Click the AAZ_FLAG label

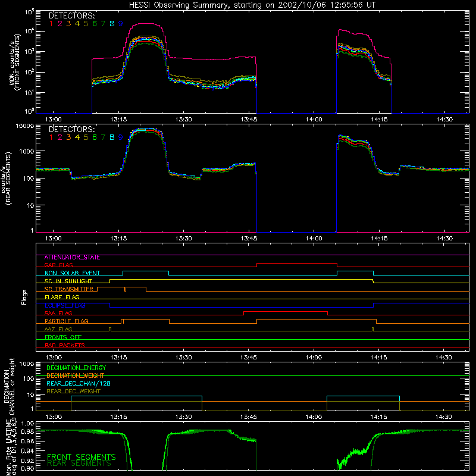(58, 330)
